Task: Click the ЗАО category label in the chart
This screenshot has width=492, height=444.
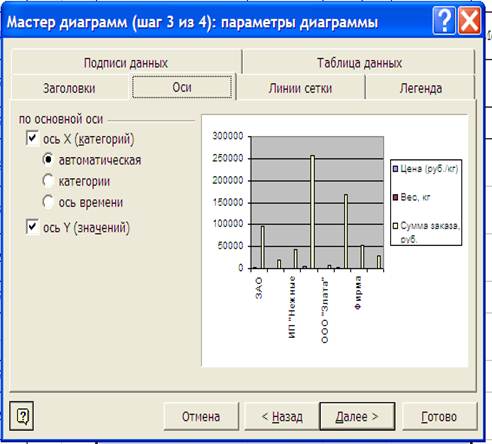Action: point(259,288)
